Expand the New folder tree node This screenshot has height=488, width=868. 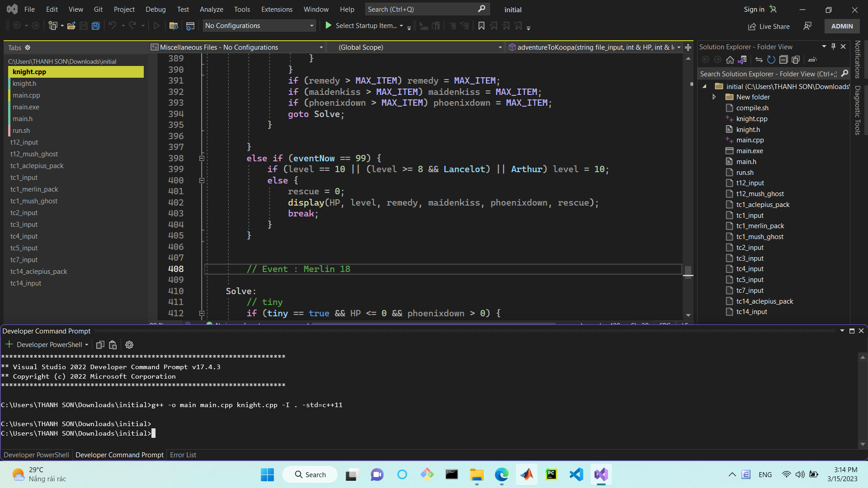coord(714,97)
